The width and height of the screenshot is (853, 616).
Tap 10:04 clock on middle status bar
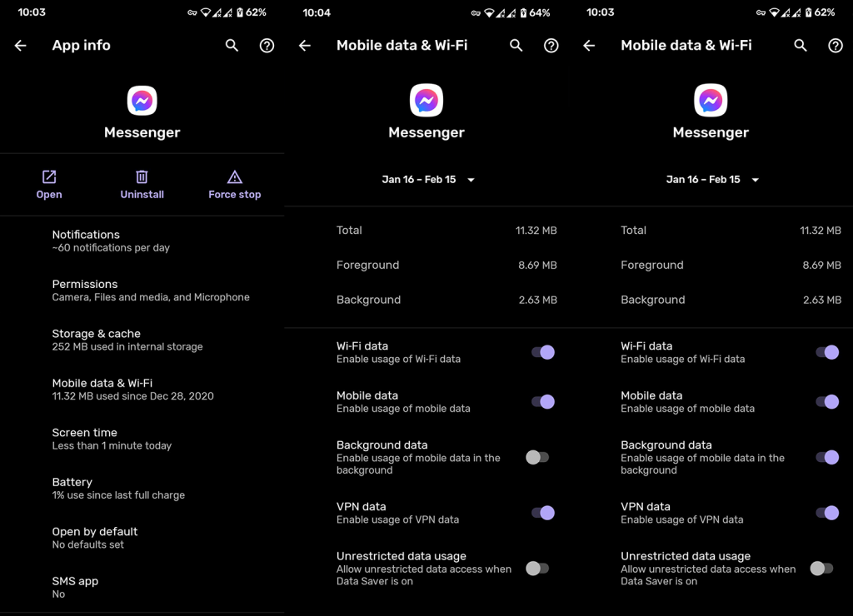317,12
